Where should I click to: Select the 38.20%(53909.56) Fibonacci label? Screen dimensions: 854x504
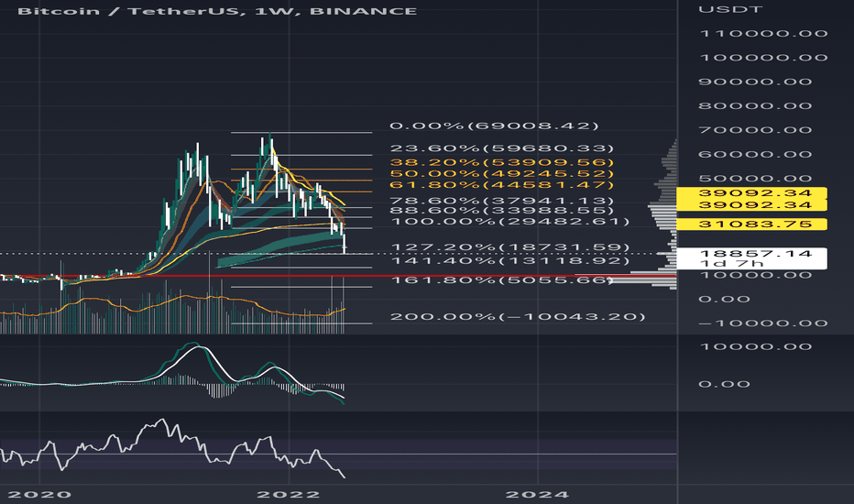[501, 162]
